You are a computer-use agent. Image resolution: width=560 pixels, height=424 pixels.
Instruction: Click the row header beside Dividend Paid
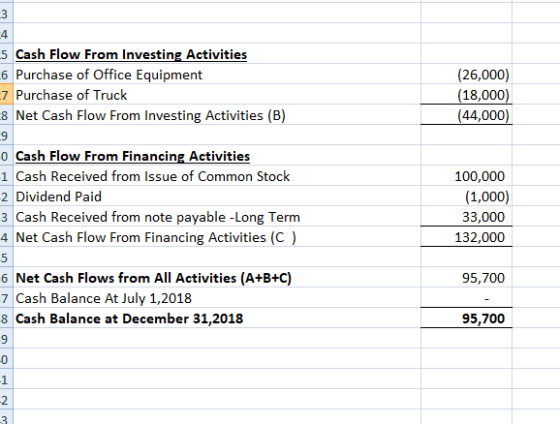[x=6, y=197]
